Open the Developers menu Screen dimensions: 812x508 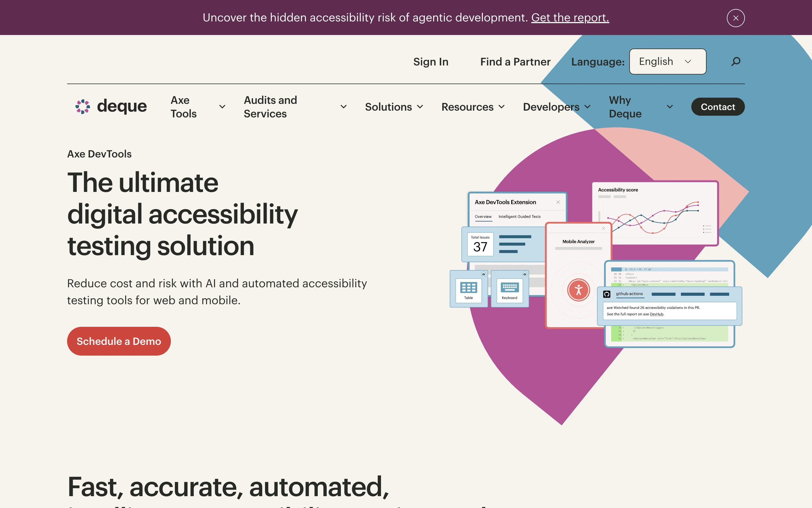coord(551,107)
